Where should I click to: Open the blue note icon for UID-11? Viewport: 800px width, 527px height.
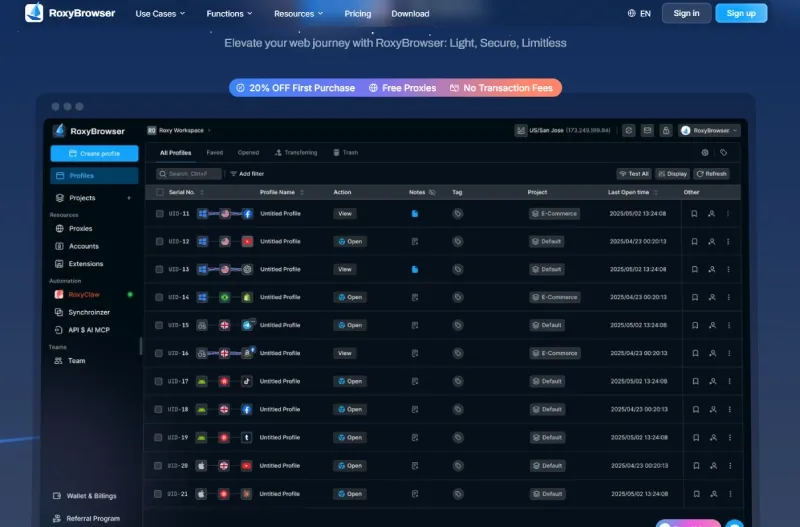click(x=415, y=214)
